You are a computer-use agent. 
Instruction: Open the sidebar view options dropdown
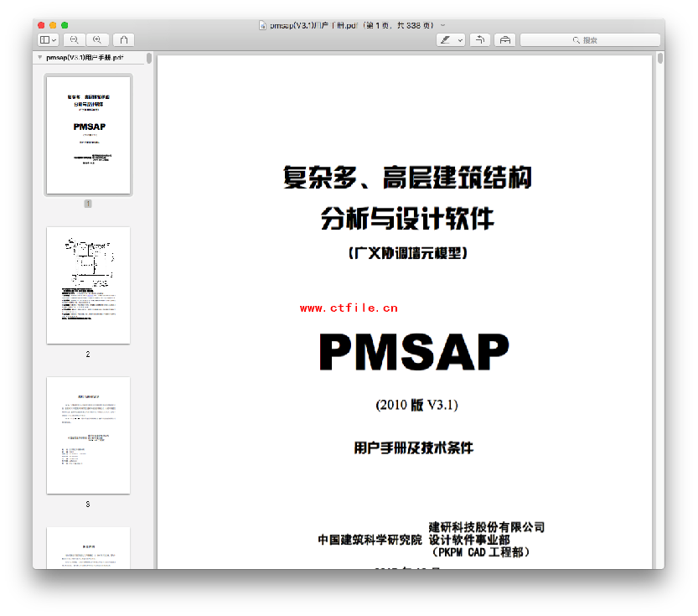(x=54, y=39)
